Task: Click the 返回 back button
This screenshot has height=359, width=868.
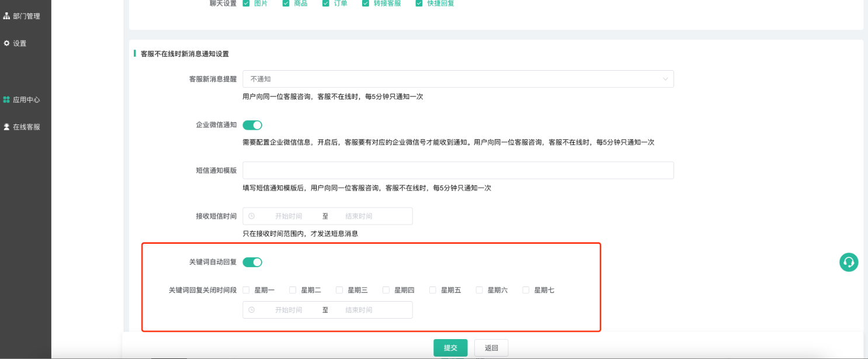Action: [x=491, y=348]
